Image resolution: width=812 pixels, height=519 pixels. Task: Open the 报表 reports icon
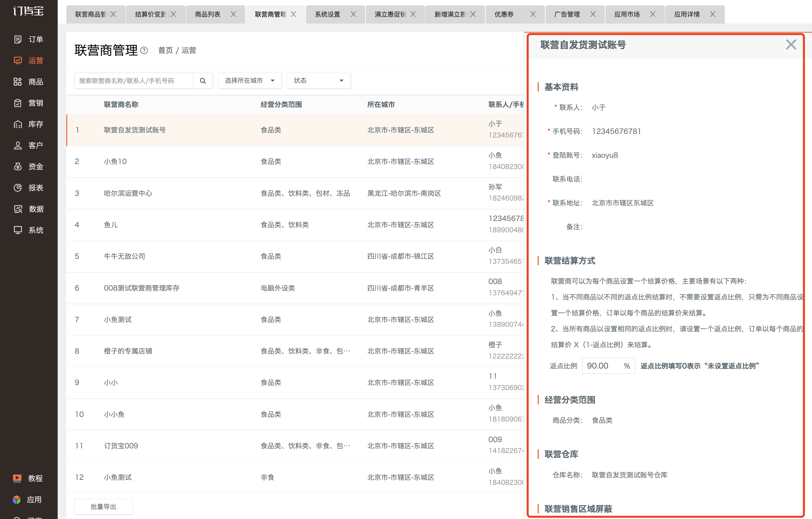(18, 188)
